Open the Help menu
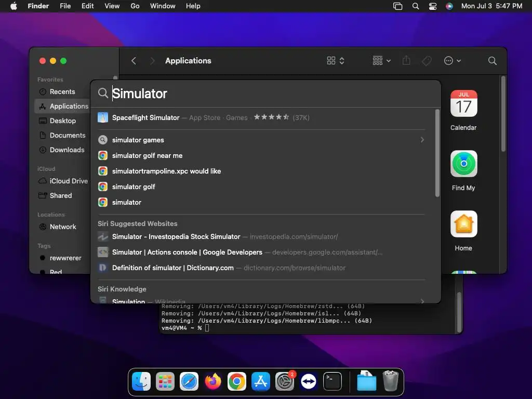532x399 pixels. (193, 6)
